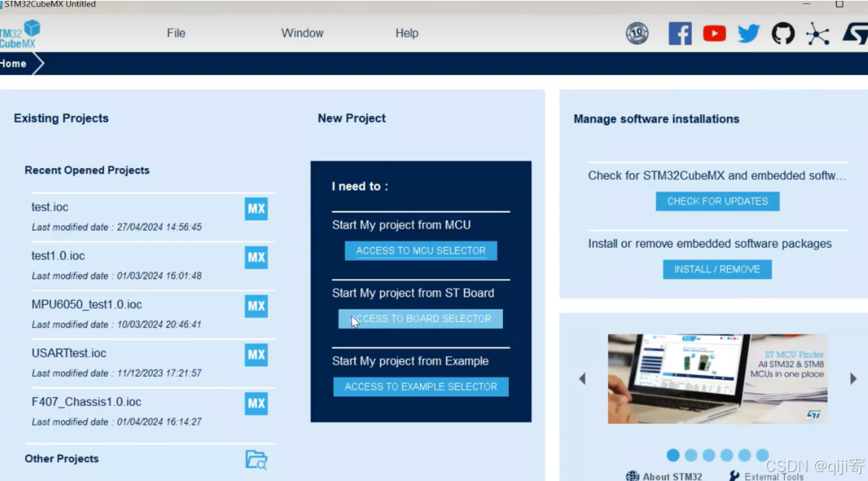The height and width of the screenshot is (481, 868).
Task: Open the File menu
Action: click(x=176, y=33)
